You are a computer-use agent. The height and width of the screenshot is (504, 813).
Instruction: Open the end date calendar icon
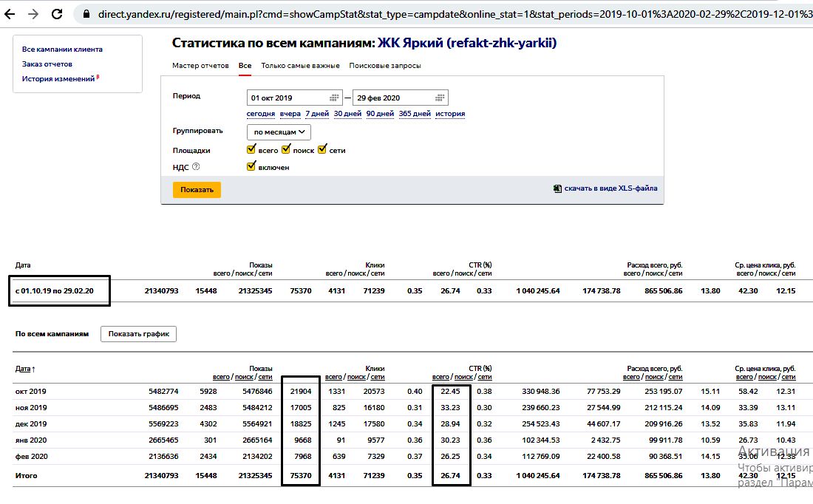pyautogui.click(x=440, y=98)
